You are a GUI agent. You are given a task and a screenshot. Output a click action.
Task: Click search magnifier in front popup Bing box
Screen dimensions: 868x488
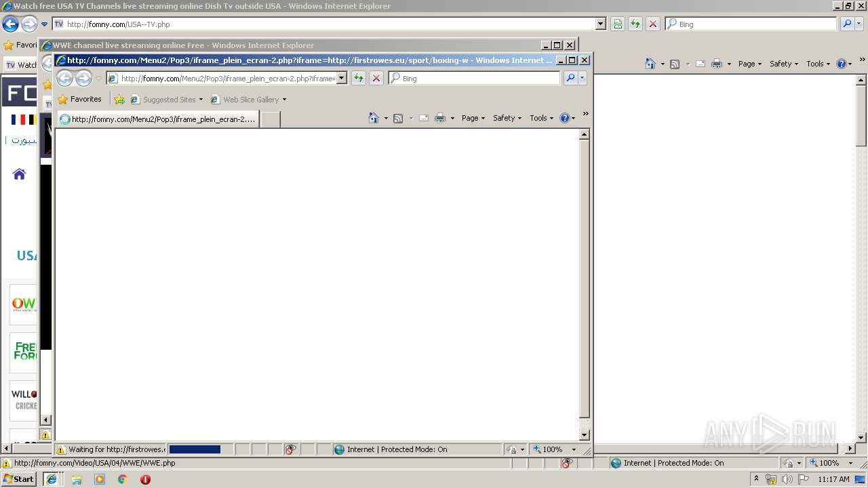[570, 79]
